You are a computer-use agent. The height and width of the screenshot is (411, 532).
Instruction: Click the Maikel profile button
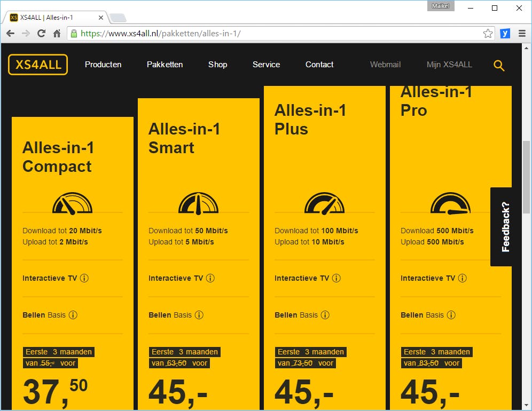[x=440, y=6]
